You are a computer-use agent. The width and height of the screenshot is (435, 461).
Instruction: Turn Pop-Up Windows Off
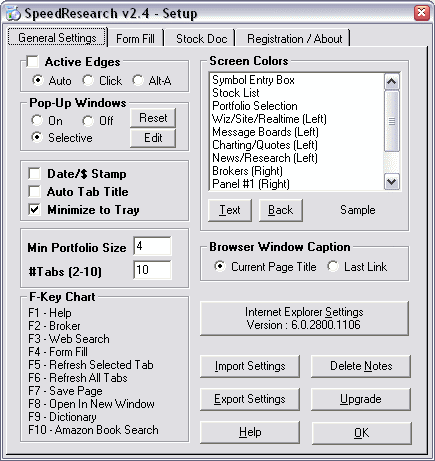coord(88,120)
